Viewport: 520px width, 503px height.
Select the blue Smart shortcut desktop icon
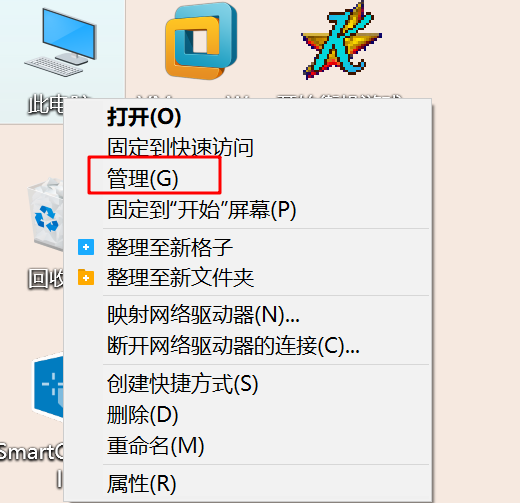pyautogui.click(x=48, y=388)
